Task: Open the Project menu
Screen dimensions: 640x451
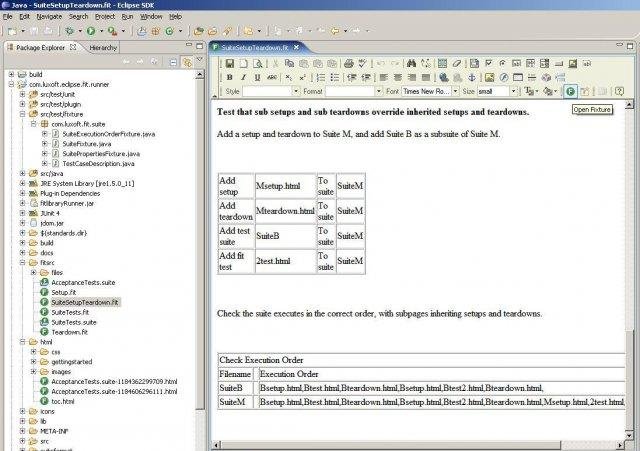Action: pyautogui.click(x=105, y=17)
